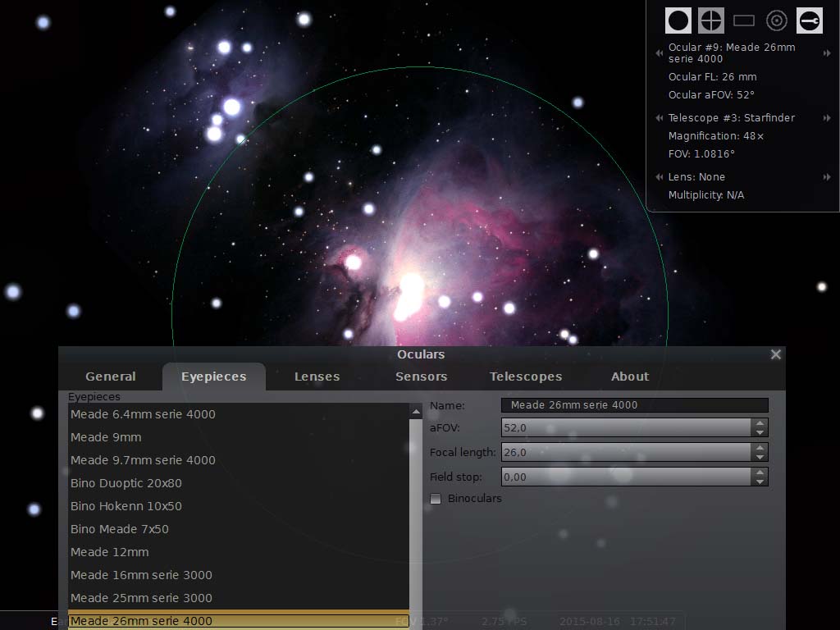Select next lens arrow
Image resolution: width=840 pixels, height=630 pixels.
827,177
